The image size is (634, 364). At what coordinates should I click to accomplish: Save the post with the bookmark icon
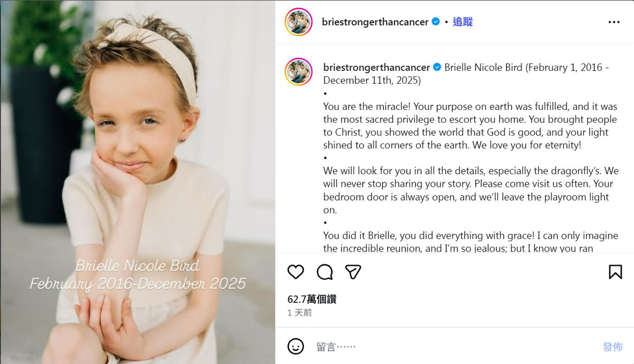click(615, 272)
